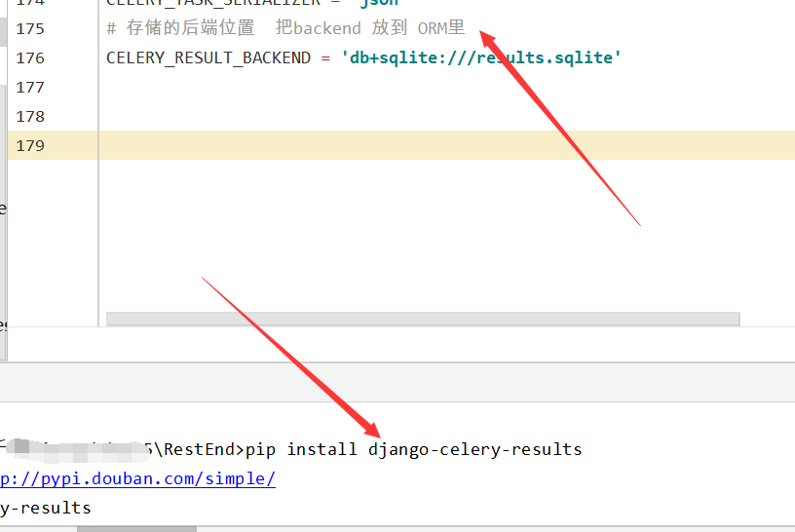The width and height of the screenshot is (795, 532).
Task: Click the editor horizontal scrollbar
Action: click(423, 319)
